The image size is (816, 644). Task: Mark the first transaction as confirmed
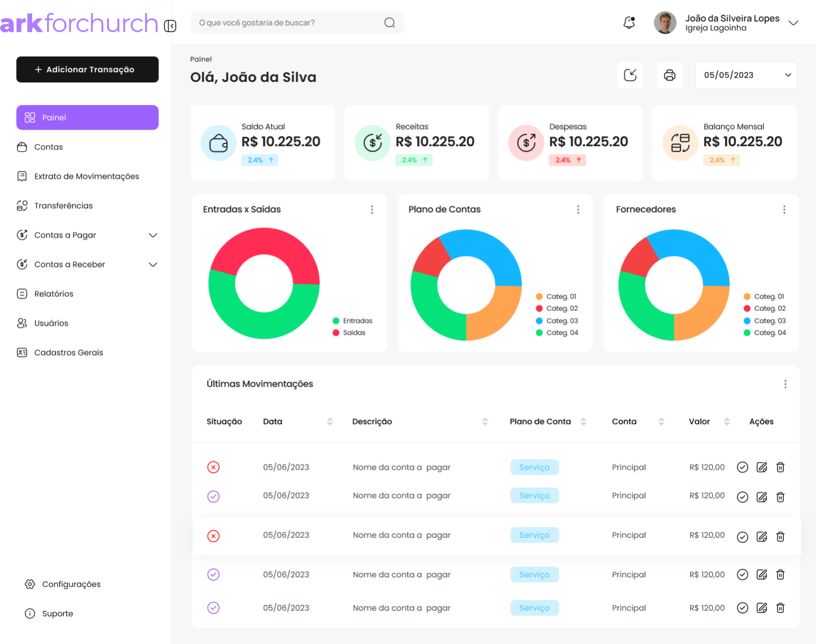pyautogui.click(x=743, y=467)
